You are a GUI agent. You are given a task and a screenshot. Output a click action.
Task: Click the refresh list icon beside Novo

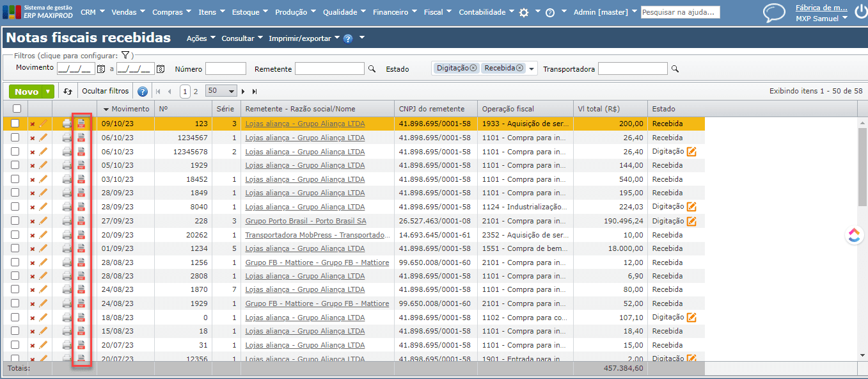[x=68, y=92]
